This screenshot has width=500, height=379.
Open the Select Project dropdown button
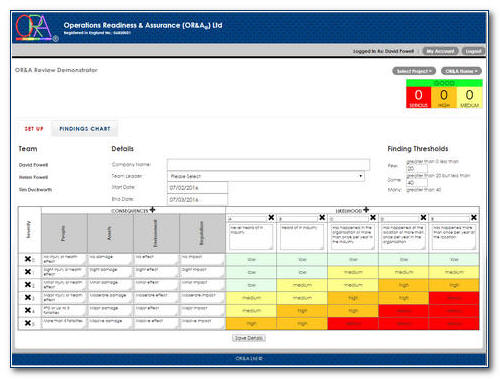click(x=414, y=71)
